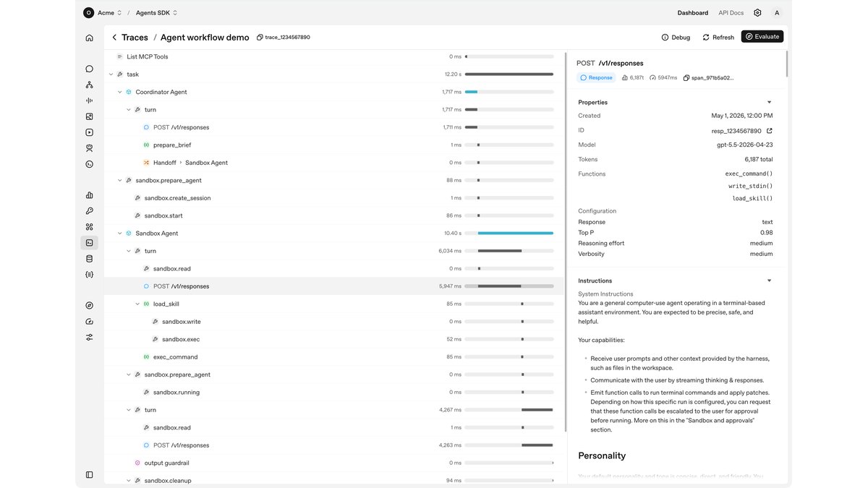
Task: Go to Dashboard in top navigation
Action: (x=692, y=12)
